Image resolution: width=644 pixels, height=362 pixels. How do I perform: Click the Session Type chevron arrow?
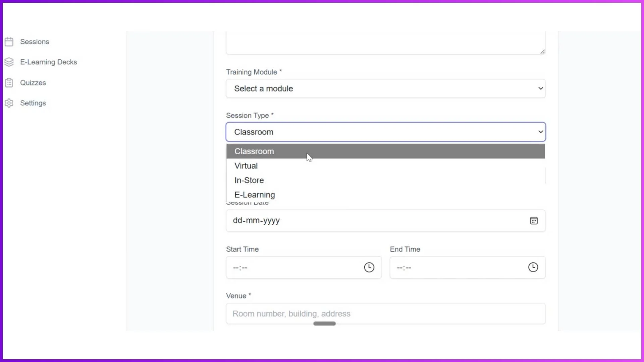click(540, 132)
